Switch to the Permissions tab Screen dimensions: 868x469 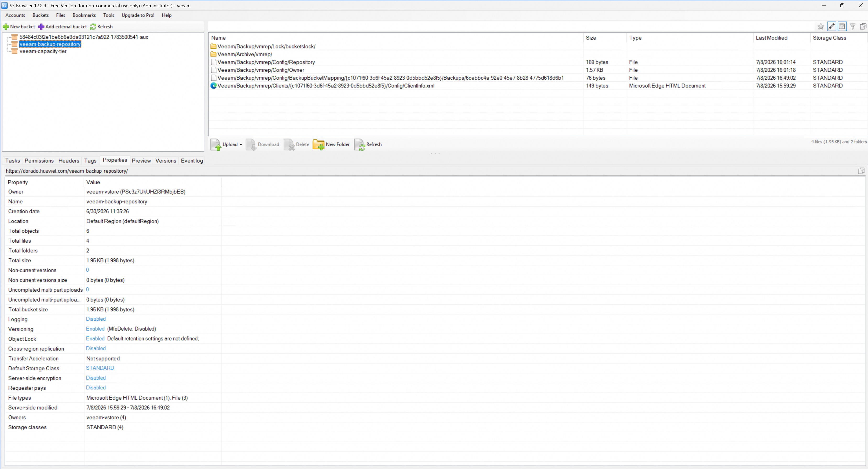[39, 161]
